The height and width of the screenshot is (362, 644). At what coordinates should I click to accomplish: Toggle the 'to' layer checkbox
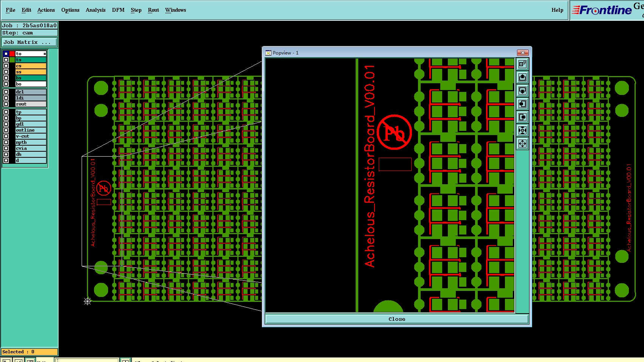(6, 54)
